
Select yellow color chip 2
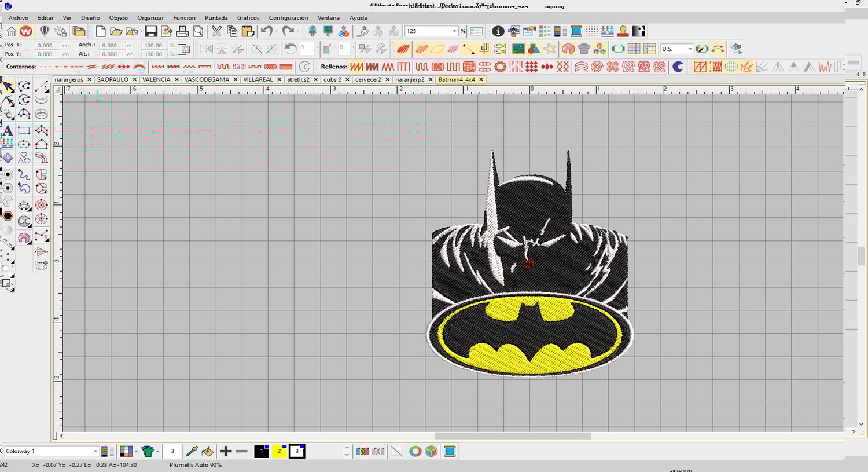click(279, 451)
